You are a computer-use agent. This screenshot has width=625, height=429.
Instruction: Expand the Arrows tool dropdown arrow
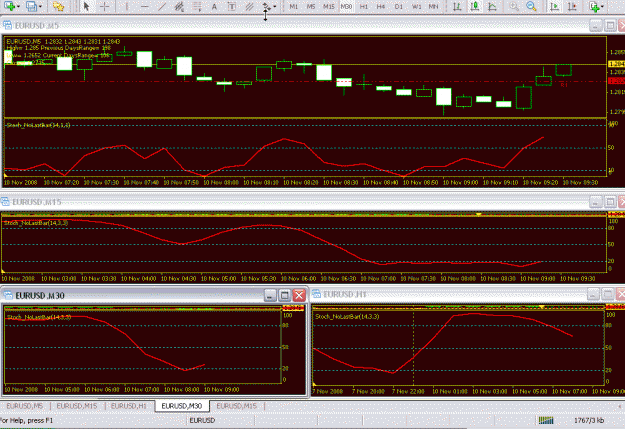point(275,6)
